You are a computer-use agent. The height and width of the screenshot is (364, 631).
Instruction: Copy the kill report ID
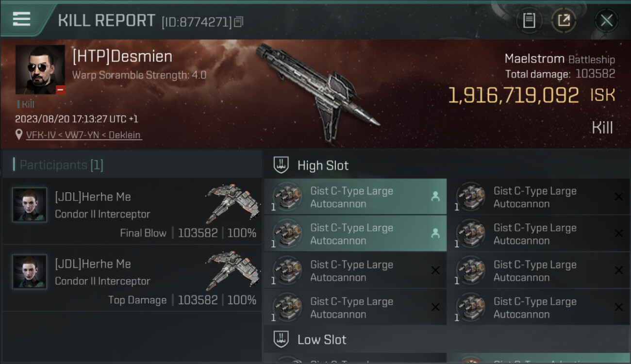pos(238,21)
